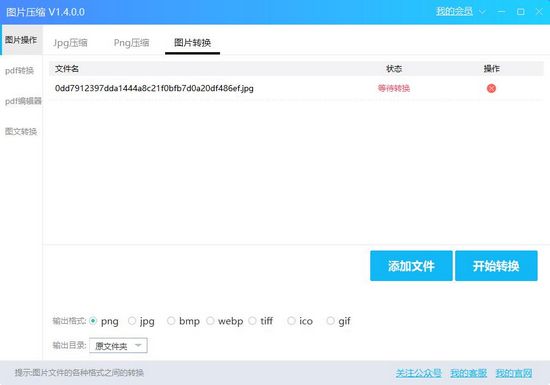Select the 图片转换 tab
The height and width of the screenshot is (385, 550).
(x=193, y=43)
